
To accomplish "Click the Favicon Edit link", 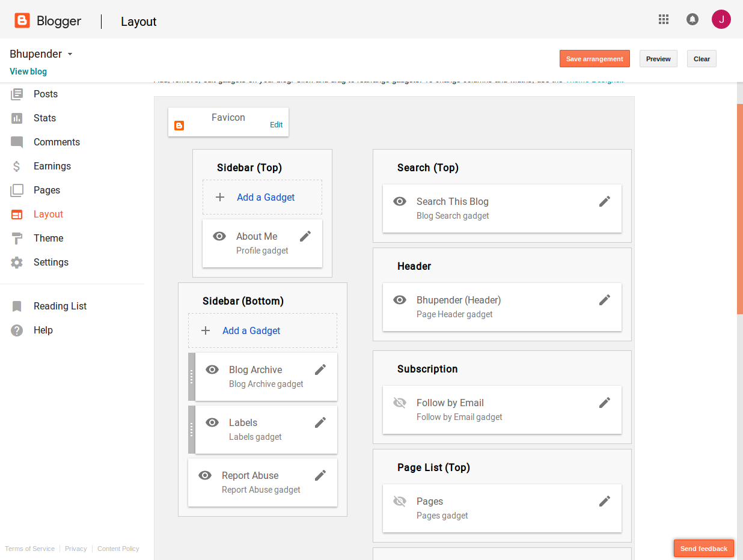I will click(x=276, y=125).
